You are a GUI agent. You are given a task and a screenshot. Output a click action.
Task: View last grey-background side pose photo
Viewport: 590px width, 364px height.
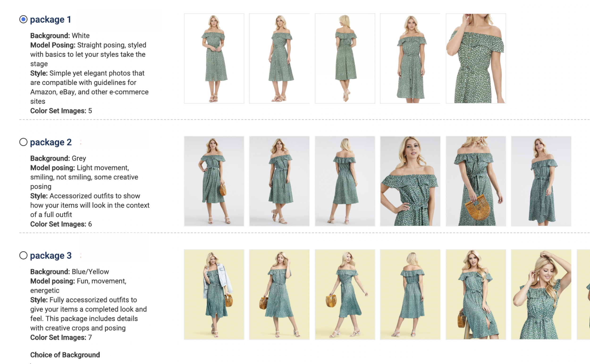click(541, 181)
